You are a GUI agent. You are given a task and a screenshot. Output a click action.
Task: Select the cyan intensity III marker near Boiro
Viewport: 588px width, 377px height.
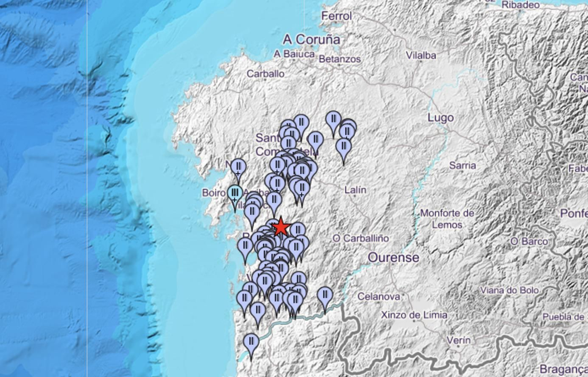[x=234, y=192]
